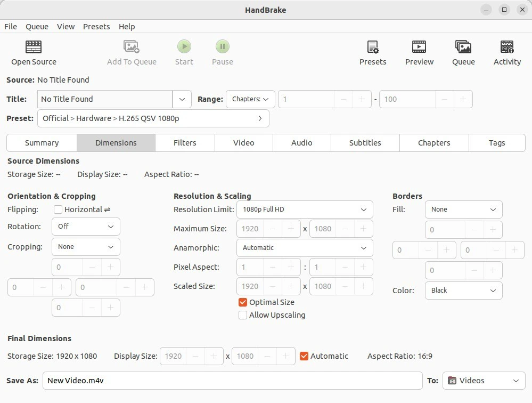Decrease Maximum Size height 1080

(345, 229)
